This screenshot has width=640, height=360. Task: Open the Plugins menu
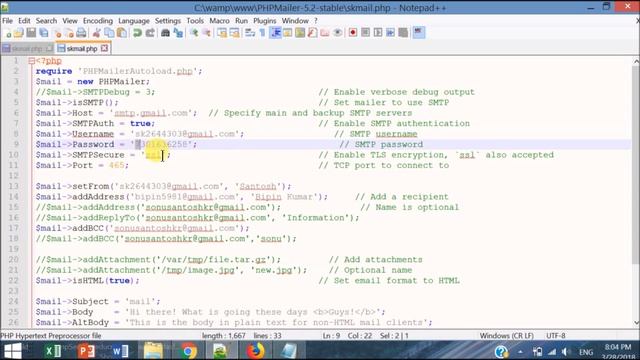pyautogui.click(x=264, y=21)
